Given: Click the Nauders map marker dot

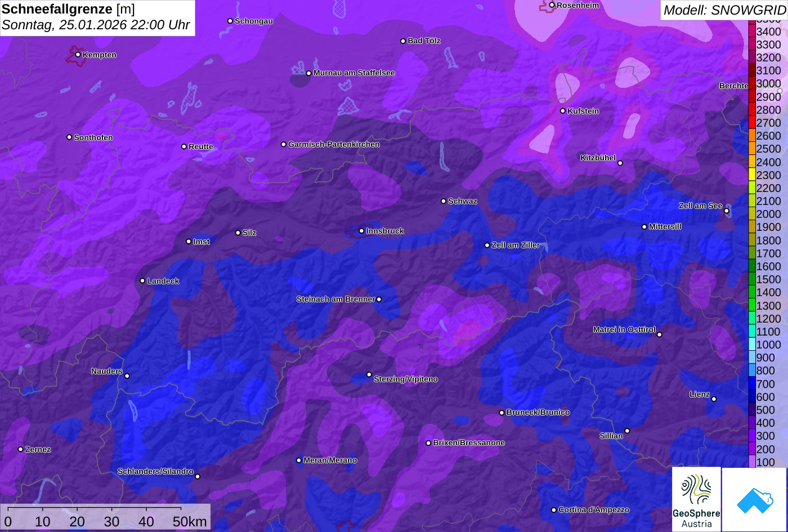Looking at the screenshot, I should point(127,376).
